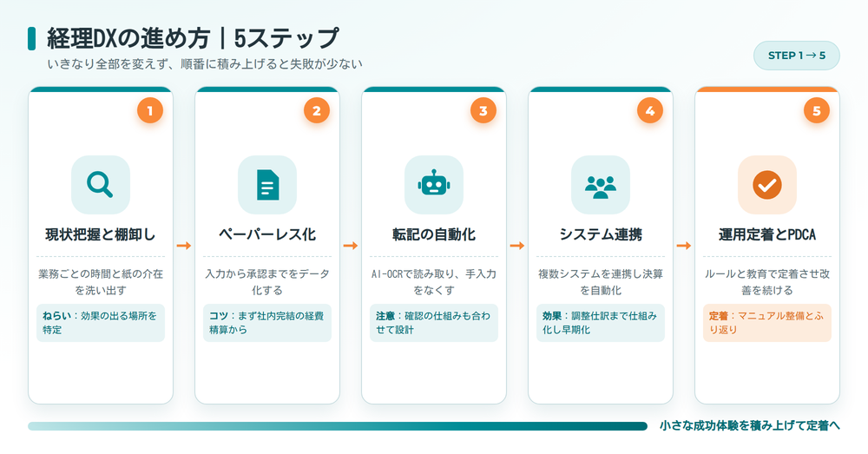
Task: Click the heading 経理DXの進め方｜5ステップ
Action: click(193, 38)
